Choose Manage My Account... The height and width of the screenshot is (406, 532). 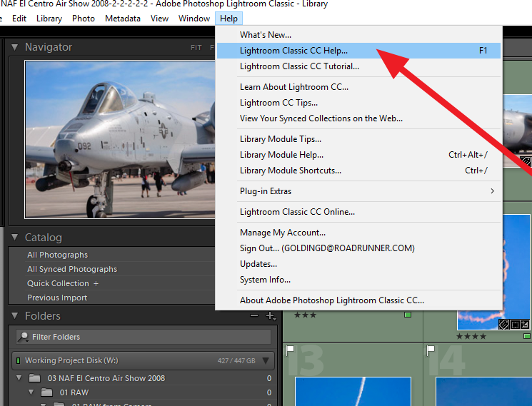tap(358, 233)
